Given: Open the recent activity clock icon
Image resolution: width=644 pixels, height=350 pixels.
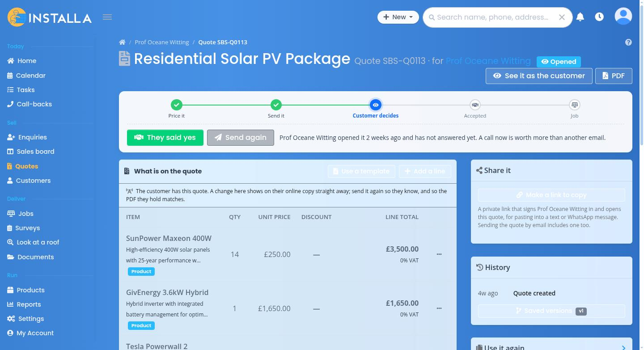Looking at the screenshot, I should tap(599, 17).
